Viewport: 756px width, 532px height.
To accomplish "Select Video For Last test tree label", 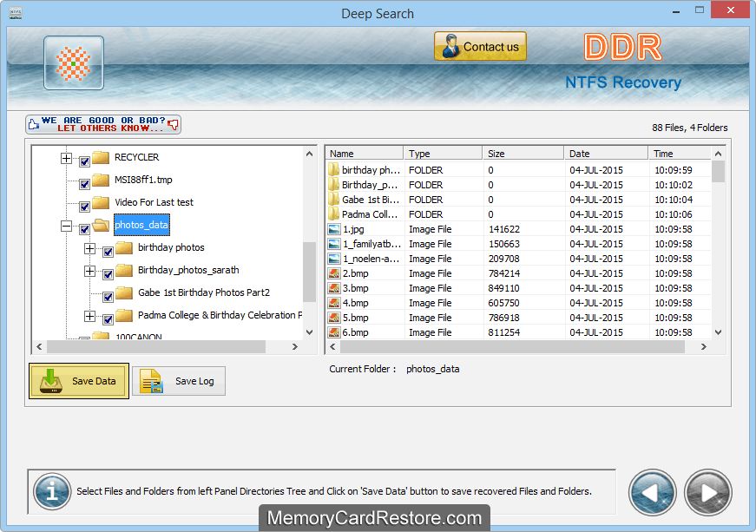I will point(154,202).
